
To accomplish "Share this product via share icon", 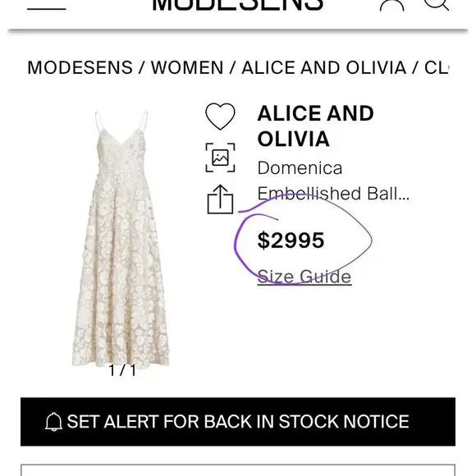I will (221, 199).
